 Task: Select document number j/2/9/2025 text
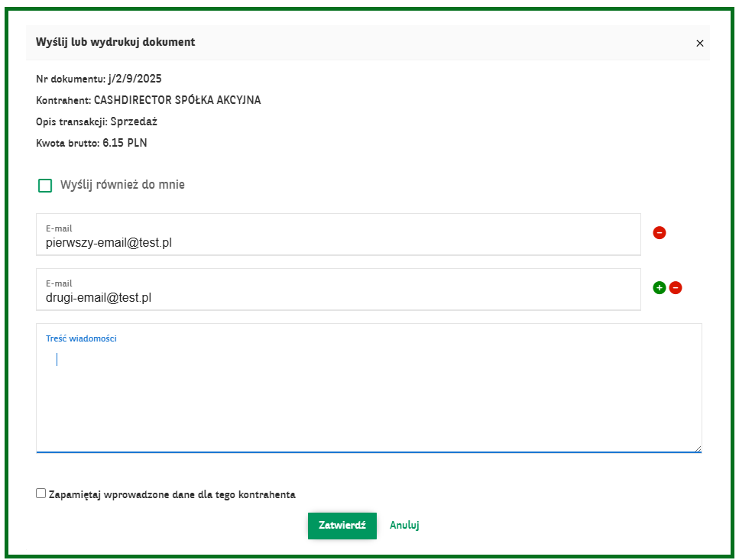tap(135, 79)
